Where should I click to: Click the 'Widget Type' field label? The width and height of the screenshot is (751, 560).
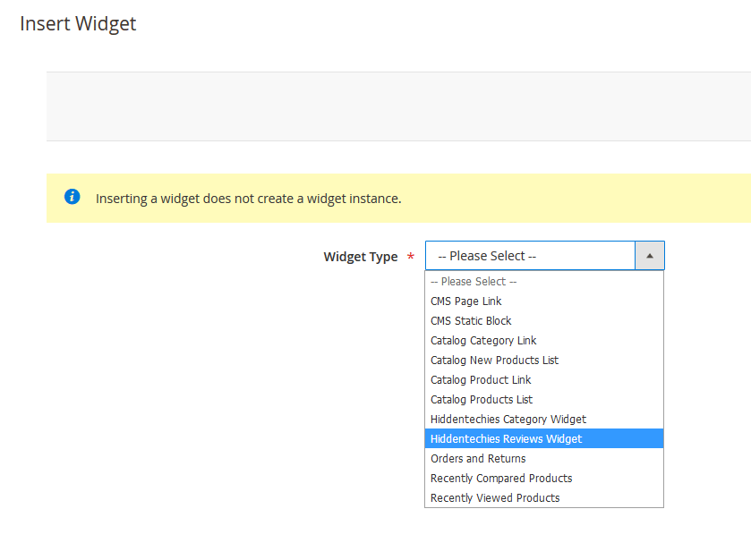[360, 257]
